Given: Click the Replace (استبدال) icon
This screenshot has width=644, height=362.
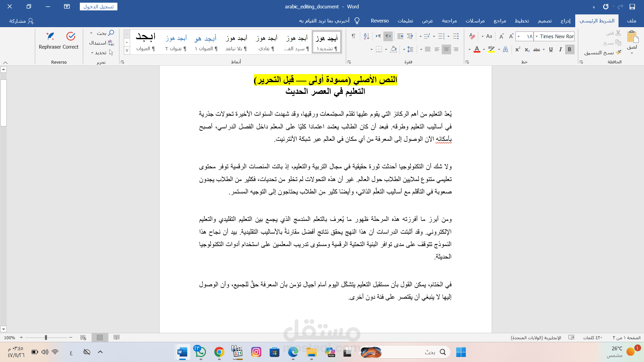Looking at the screenshot, I should point(111,43).
